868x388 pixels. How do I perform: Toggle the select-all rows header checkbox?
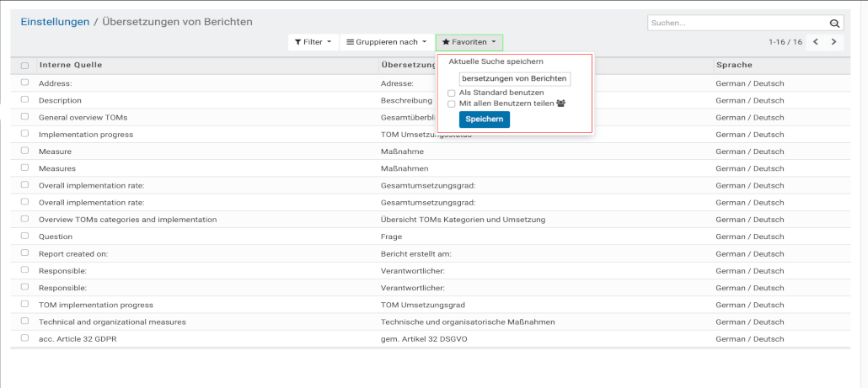[x=24, y=66]
